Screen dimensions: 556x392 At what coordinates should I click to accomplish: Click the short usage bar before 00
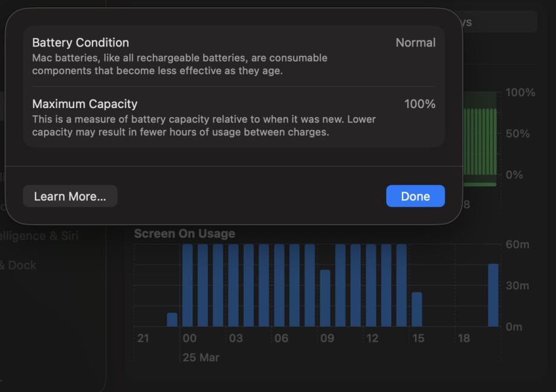point(172,320)
